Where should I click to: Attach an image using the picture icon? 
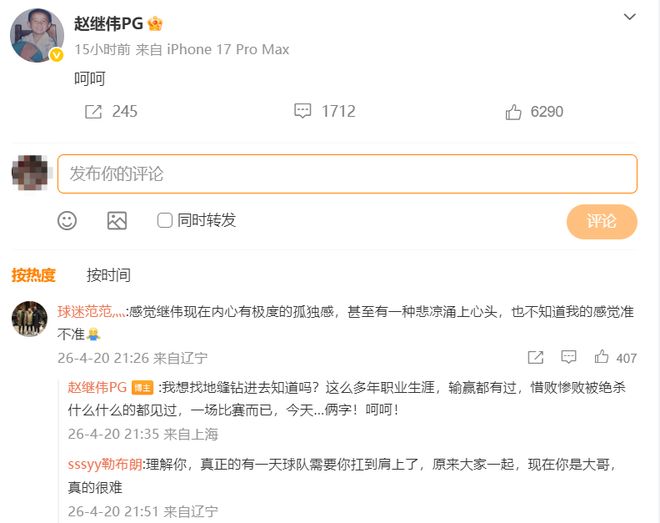pyautogui.click(x=117, y=221)
